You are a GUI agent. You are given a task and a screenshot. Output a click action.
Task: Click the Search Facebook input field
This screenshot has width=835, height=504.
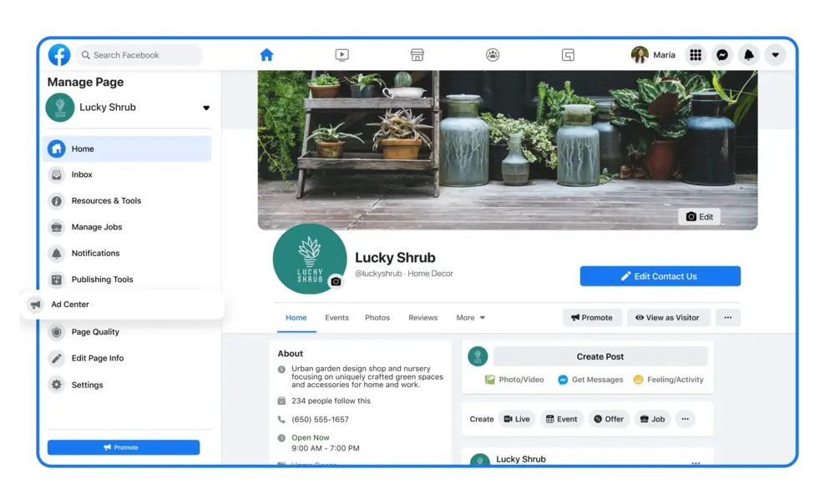tap(139, 54)
